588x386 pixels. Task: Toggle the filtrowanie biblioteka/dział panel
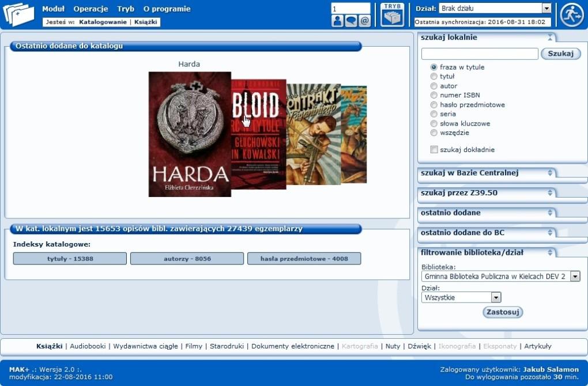pyautogui.click(x=550, y=252)
